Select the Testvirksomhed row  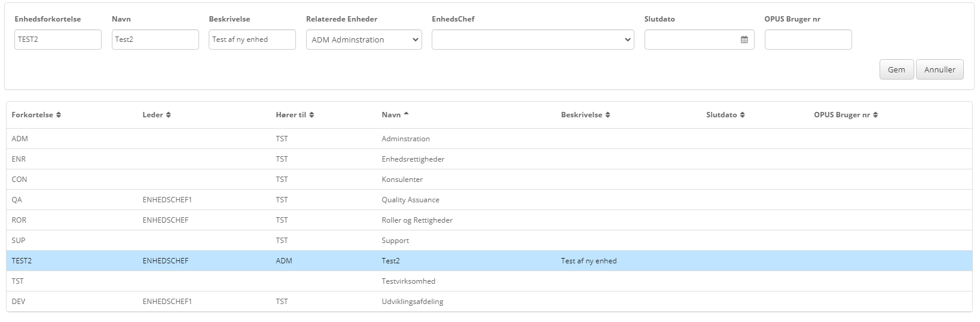pos(408,281)
